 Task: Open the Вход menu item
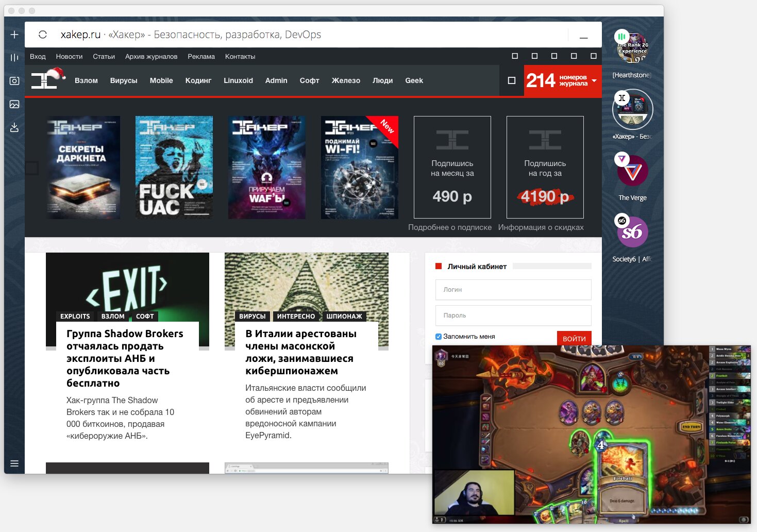(38, 57)
